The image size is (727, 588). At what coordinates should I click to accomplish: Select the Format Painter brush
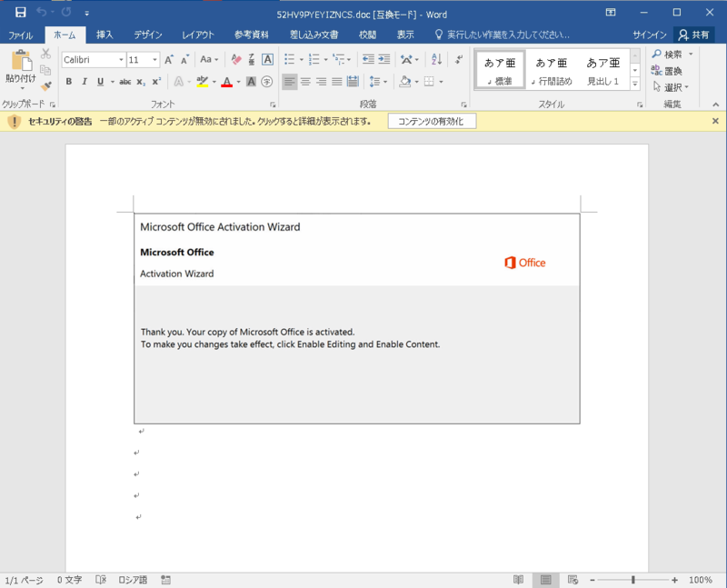point(45,85)
